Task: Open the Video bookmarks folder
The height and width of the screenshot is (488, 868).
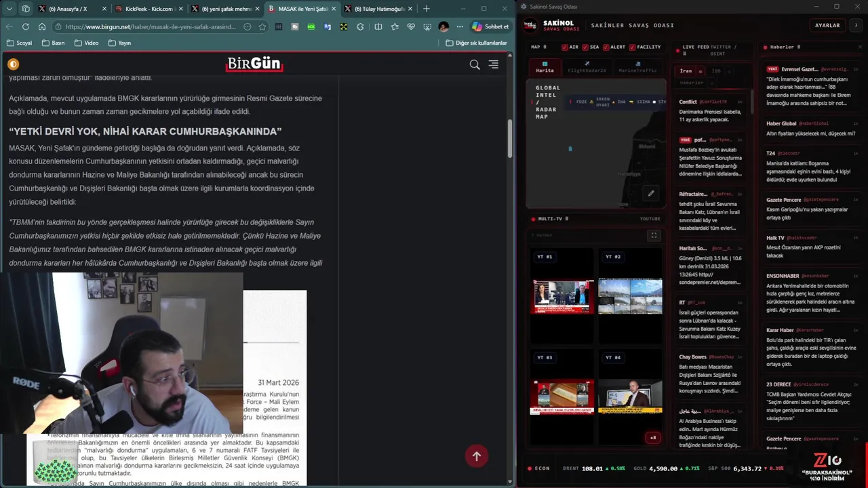Action: pos(85,43)
